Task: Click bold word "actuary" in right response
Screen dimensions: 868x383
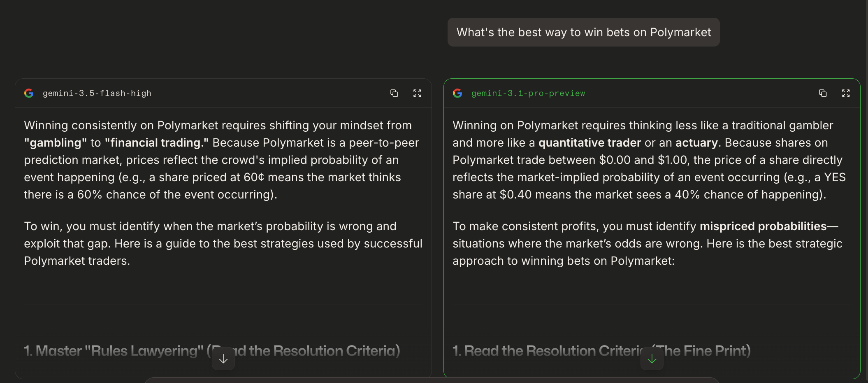Action: 696,142
